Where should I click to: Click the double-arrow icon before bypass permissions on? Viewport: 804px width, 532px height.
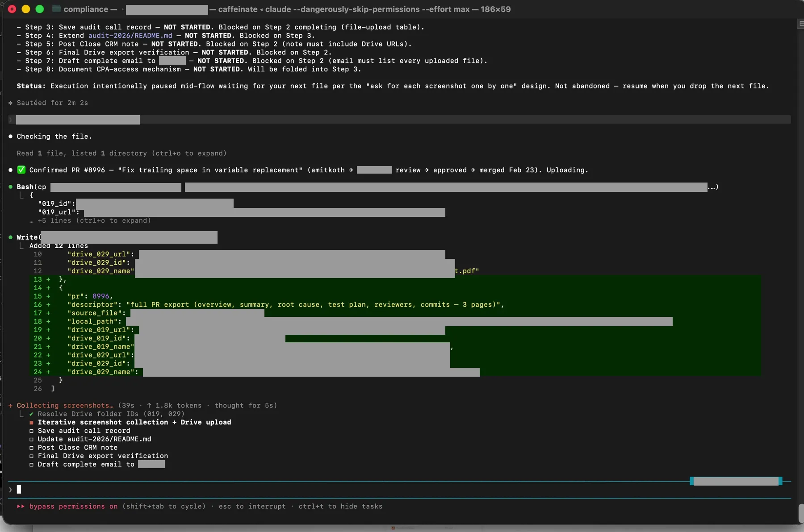tap(21, 506)
